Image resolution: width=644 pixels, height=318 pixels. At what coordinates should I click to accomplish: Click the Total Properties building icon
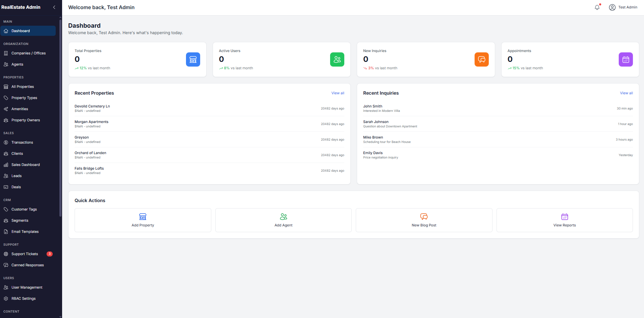coord(193,59)
